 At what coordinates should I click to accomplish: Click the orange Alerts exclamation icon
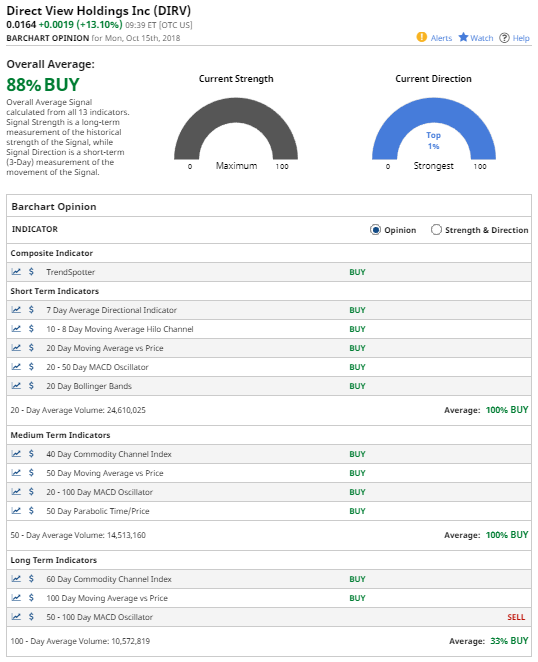point(421,37)
